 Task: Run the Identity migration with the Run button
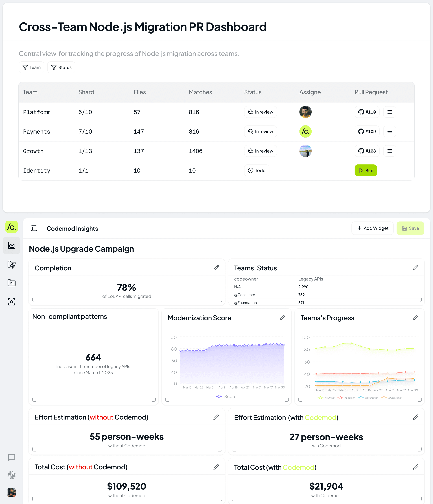(366, 171)
